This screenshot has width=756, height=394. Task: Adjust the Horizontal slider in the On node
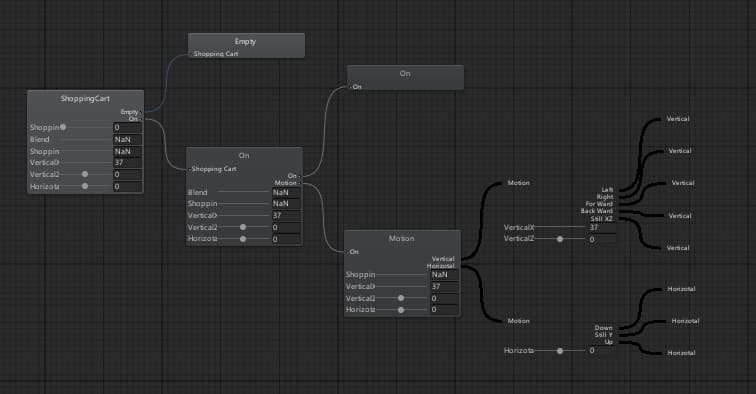(243, 239)
